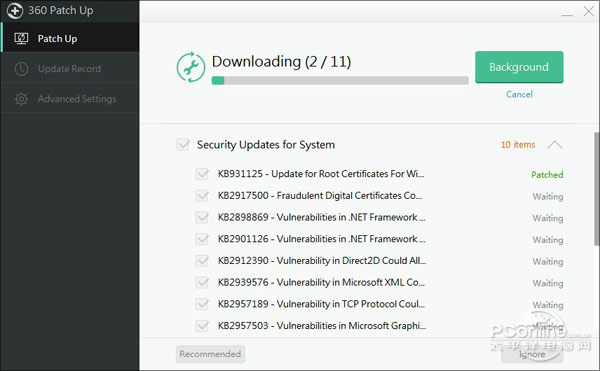Uncheck the KB931125 Root Certificates update
Image resolution: width=600 pixels, height=371 pixels.
202,174
